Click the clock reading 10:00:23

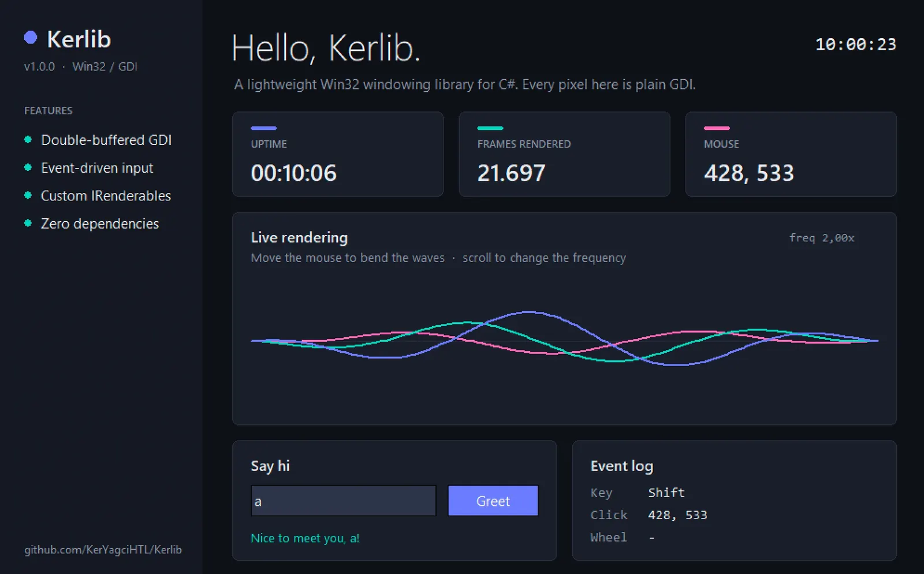(855, 44)
